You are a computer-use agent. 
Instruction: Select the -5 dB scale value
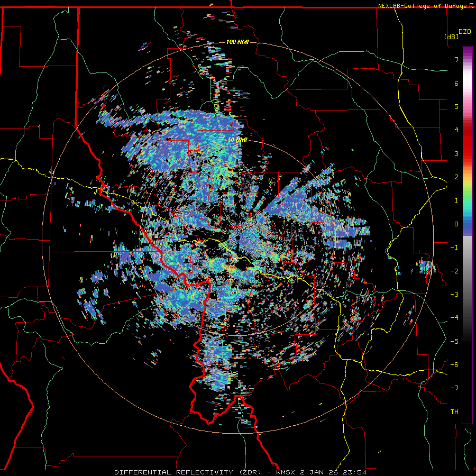click(x=454, y=342)
